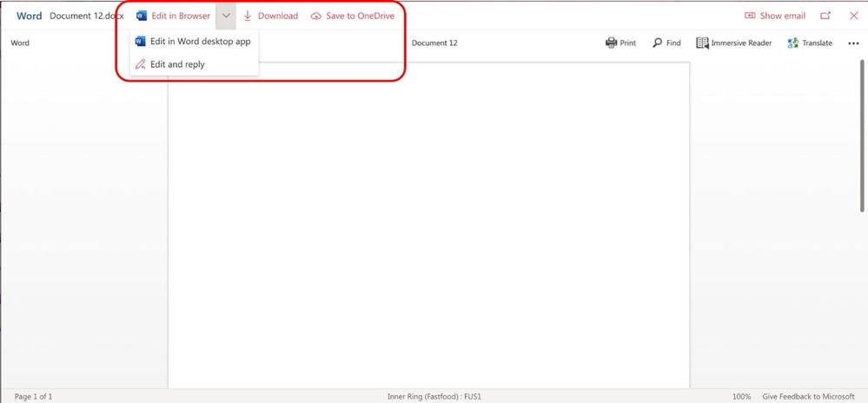Launch Immersive Reader

pyautogui.click(x=734, y=43)
